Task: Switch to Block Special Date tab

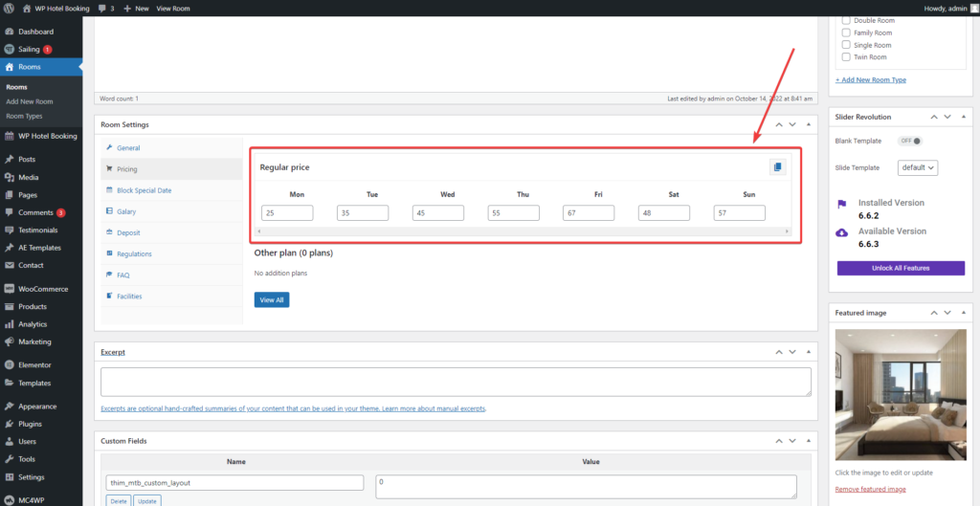Action: coord(144,190)
